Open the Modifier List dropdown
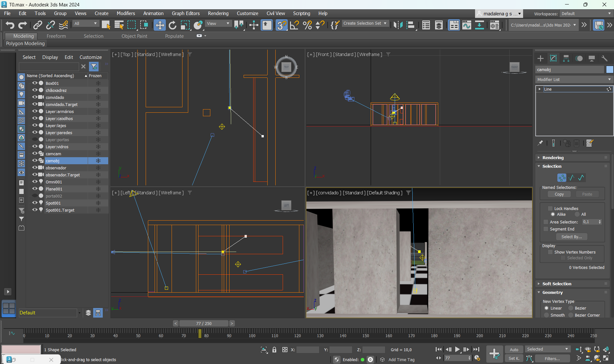 [574, 79]
